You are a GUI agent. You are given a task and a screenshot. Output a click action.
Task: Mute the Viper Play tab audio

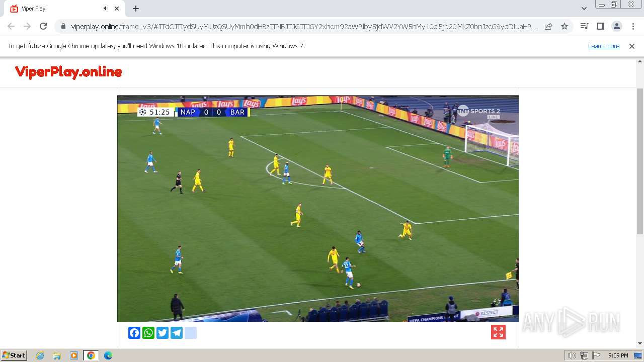point(106,9)
